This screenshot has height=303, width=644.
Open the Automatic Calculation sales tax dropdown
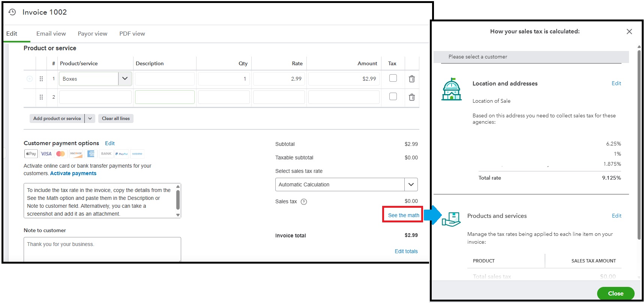[x=411, y=184]
